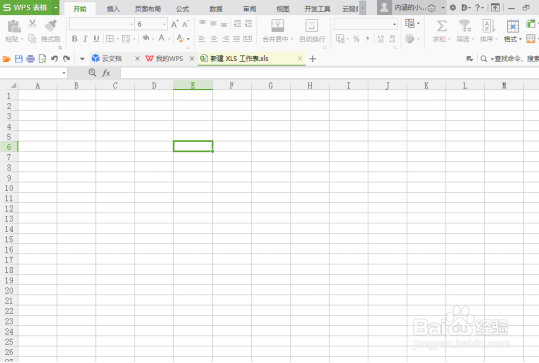The image size is (539, 363).
Task: Switch to the 插入 ribbon tab
Action: click(113, 9)
